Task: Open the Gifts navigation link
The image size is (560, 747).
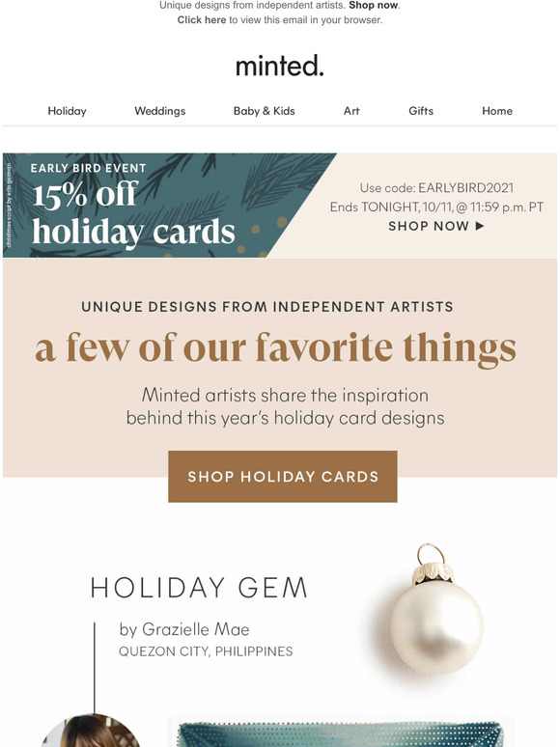Action: pyautogui.click(x=421, y=111)
